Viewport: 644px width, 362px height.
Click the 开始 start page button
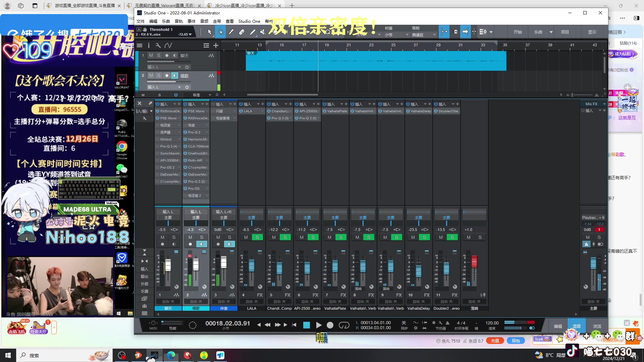pyautogui.click(x=518, y=32)
